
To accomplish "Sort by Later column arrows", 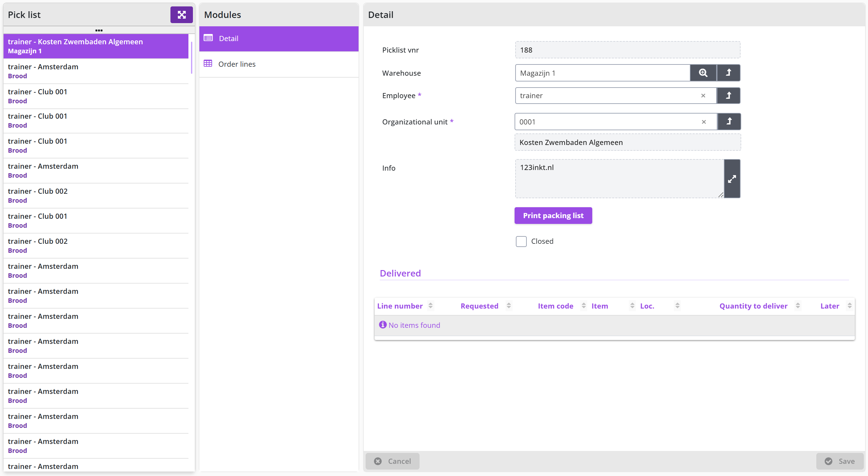I will [x=849, y=306].
